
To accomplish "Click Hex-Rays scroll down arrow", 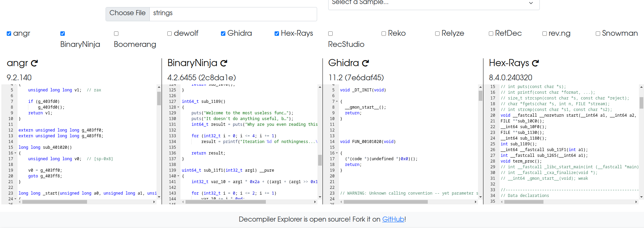I will point(641,197).
